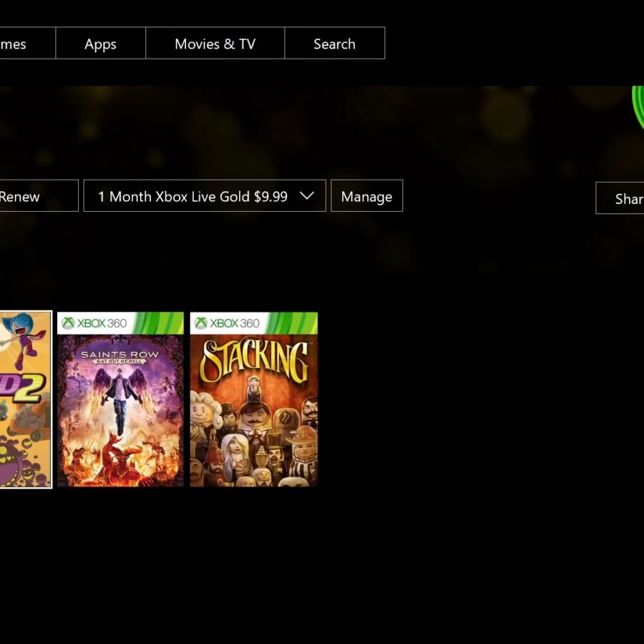Expand the subscription dropdown using its chevron arrow

pos(307,196)
